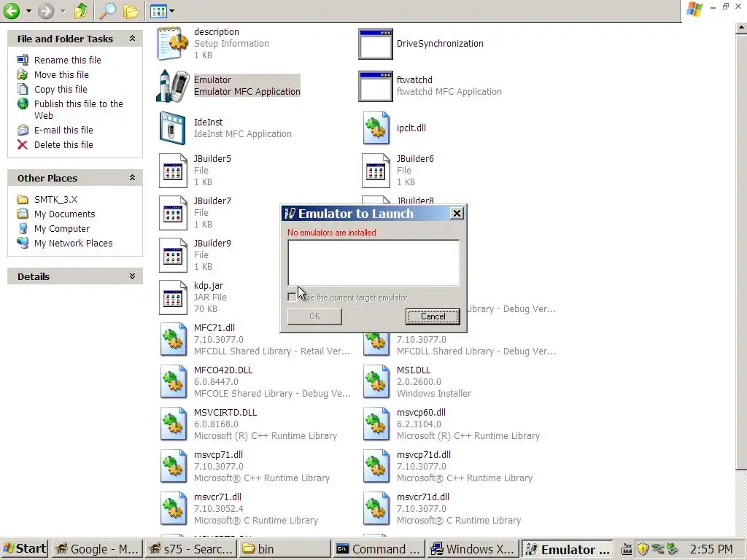Image resolution: width=747 pixels, height=560 pixels.
Task: Select the MSI.DLL file icon
Action: (376, 382)
